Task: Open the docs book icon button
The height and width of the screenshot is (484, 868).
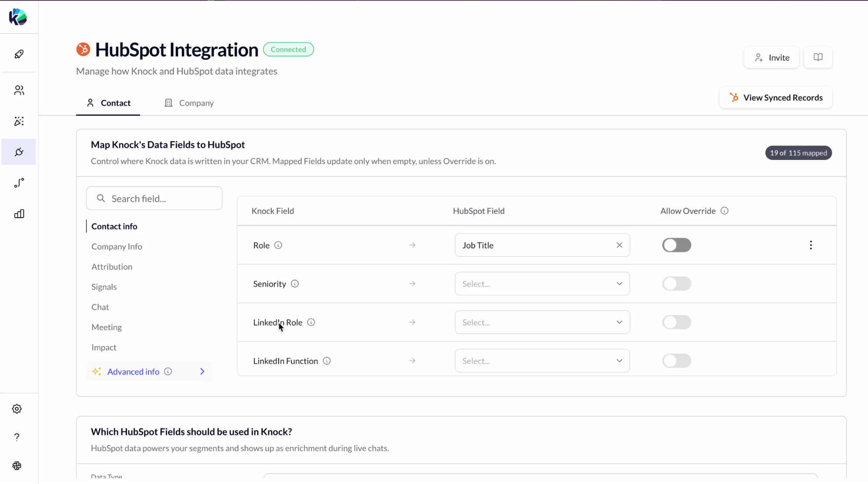Action: point(818,57)
